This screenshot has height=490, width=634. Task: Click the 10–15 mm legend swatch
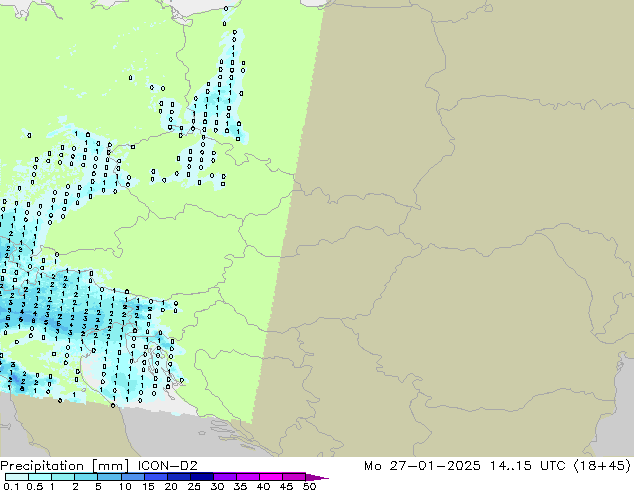point(133,477)
